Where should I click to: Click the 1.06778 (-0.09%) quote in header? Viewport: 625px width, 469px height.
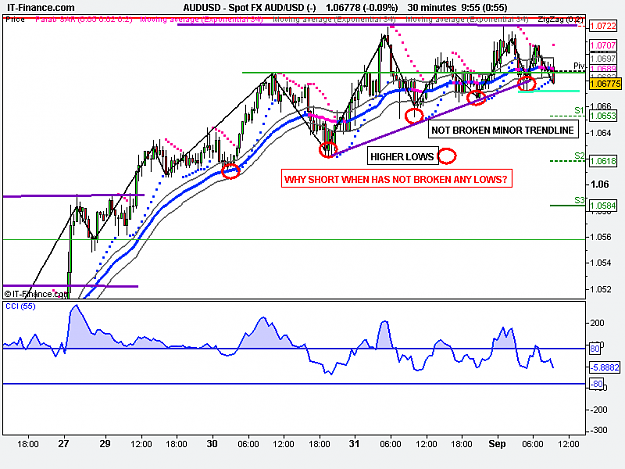tap(362, 8)
